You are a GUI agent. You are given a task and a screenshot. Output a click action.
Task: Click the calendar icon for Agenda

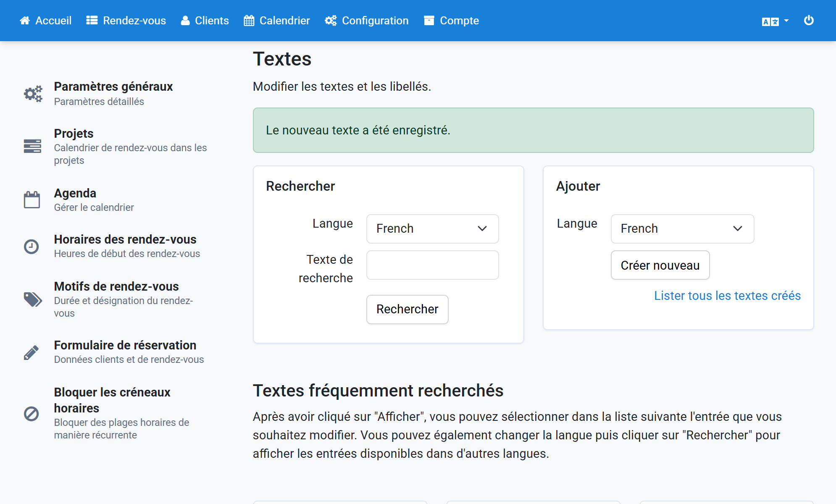click(32, 200)
